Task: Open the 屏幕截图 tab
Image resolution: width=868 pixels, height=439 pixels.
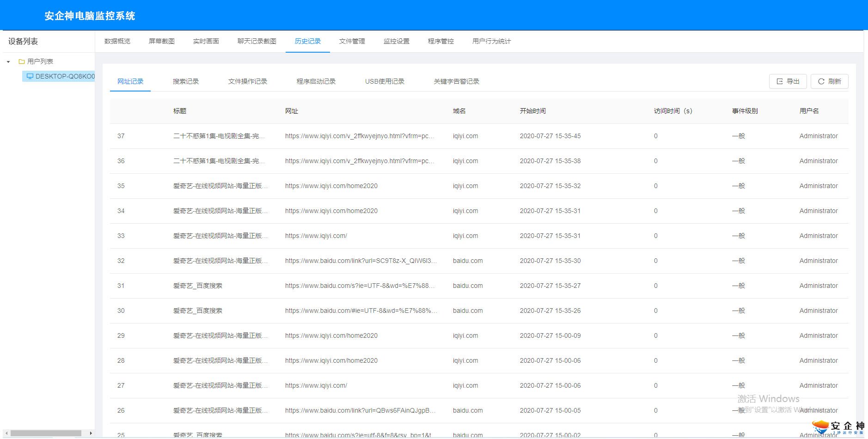Action: point(162,41)
